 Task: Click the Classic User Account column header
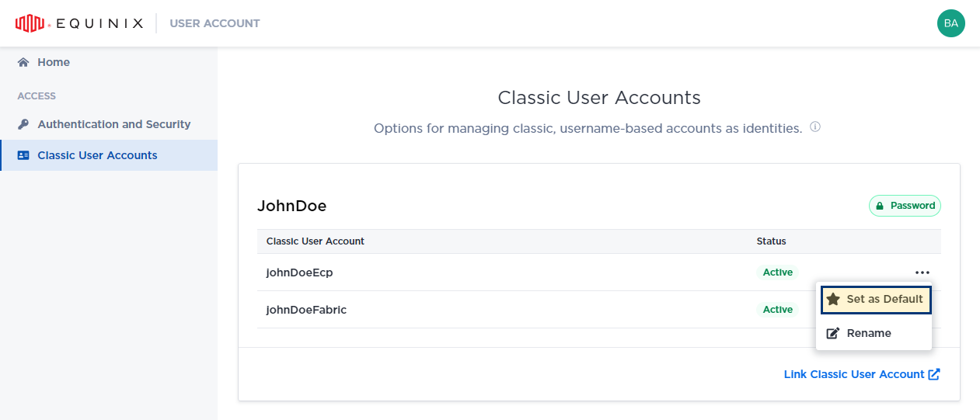pos(315,241)
